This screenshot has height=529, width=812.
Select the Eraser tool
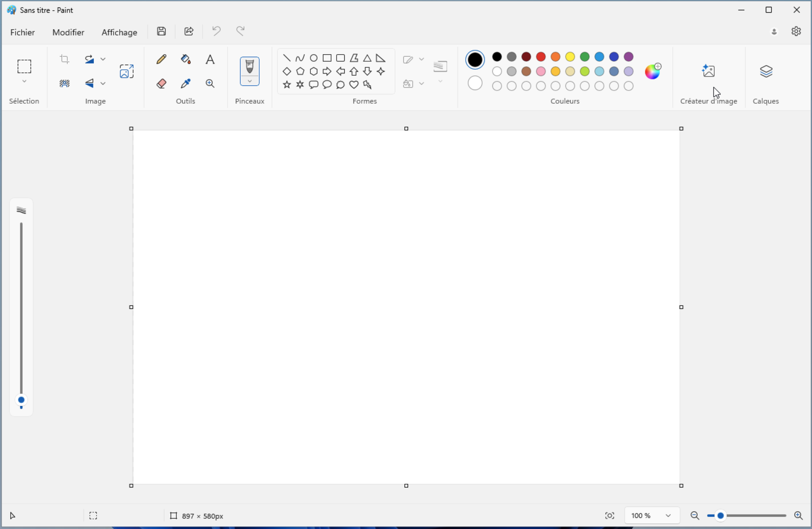tap(161, 83)
